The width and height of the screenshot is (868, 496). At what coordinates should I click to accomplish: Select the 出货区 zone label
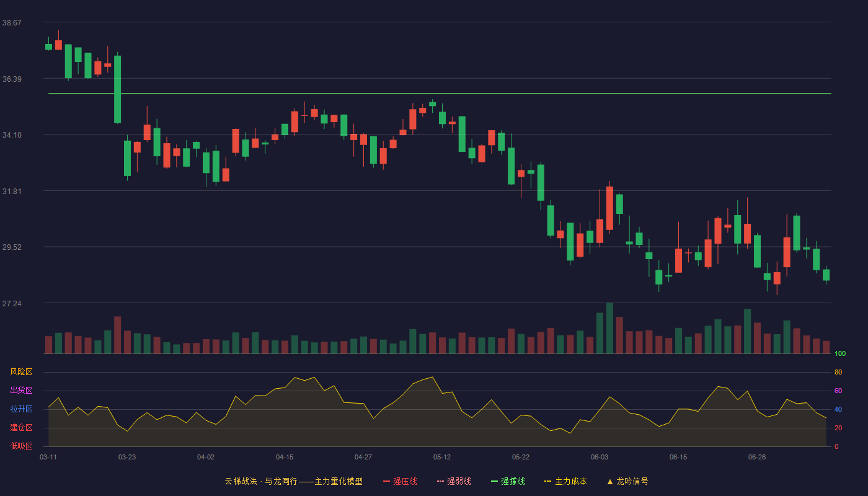click(x=21, y=391)
